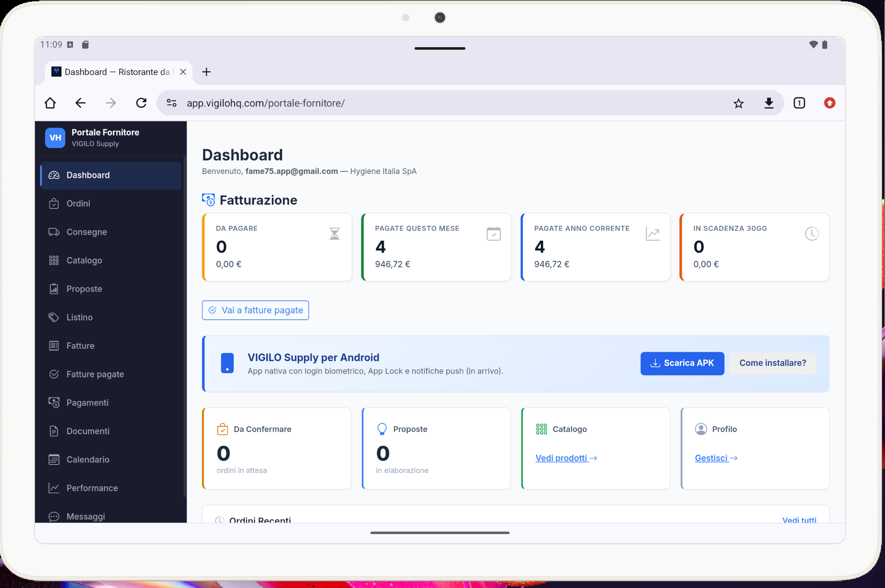
Task: Click browser home icon
Action: click(x=50, y=103)
